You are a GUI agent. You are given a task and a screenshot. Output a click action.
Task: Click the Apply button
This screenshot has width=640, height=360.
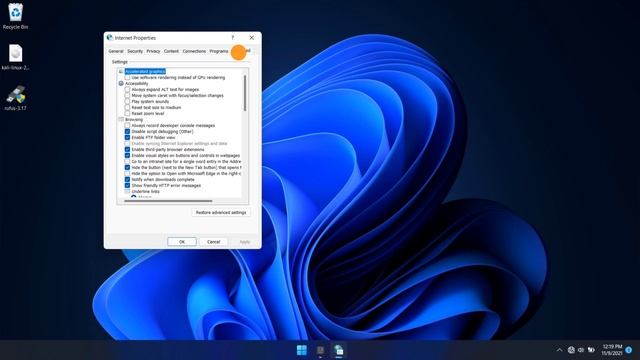pos(244,242)
